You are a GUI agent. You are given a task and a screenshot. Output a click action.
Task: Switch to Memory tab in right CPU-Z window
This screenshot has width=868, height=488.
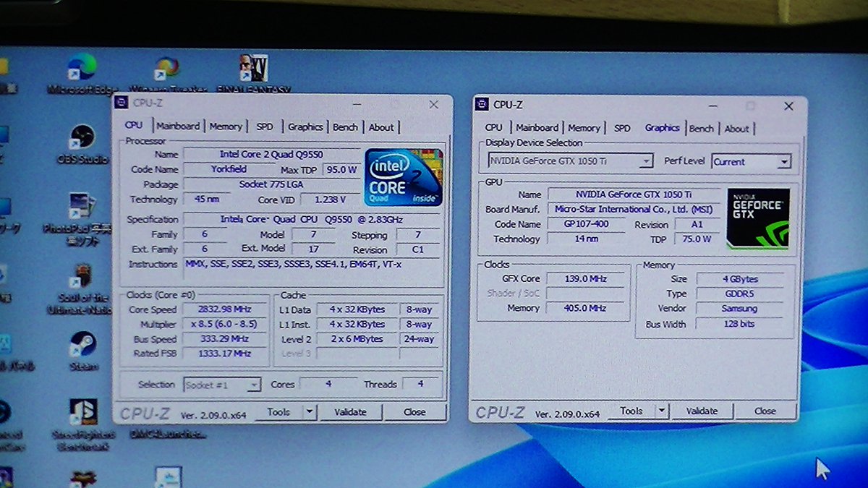pyautogui.click(x=584, y=128)
